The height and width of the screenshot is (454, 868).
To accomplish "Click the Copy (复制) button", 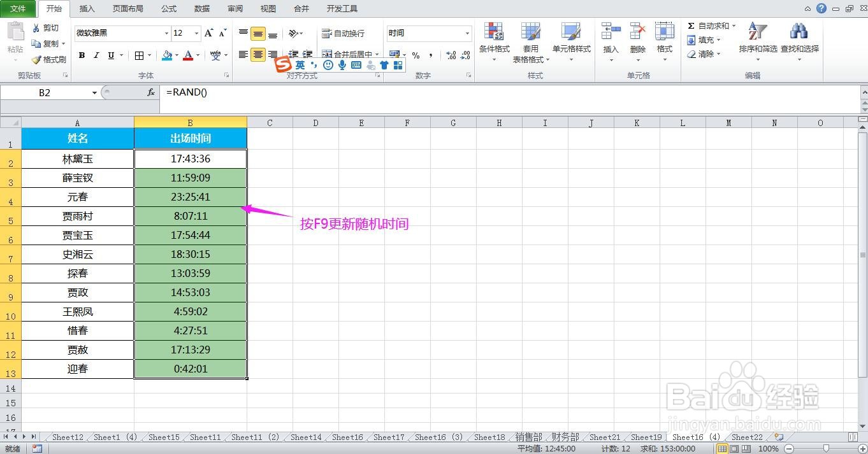I will coord(45,43).
